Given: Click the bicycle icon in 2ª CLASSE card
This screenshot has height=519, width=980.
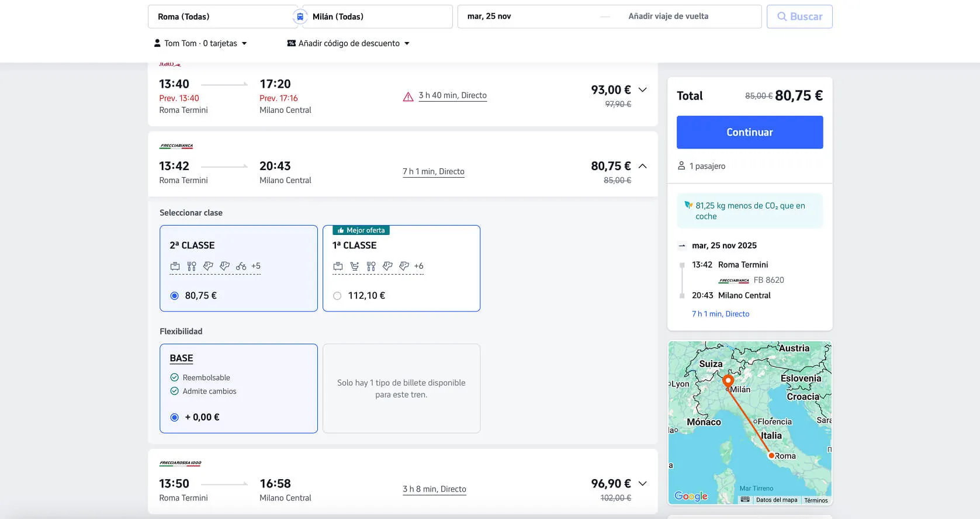Looking at the screenshot, I should tap(241, 266).
